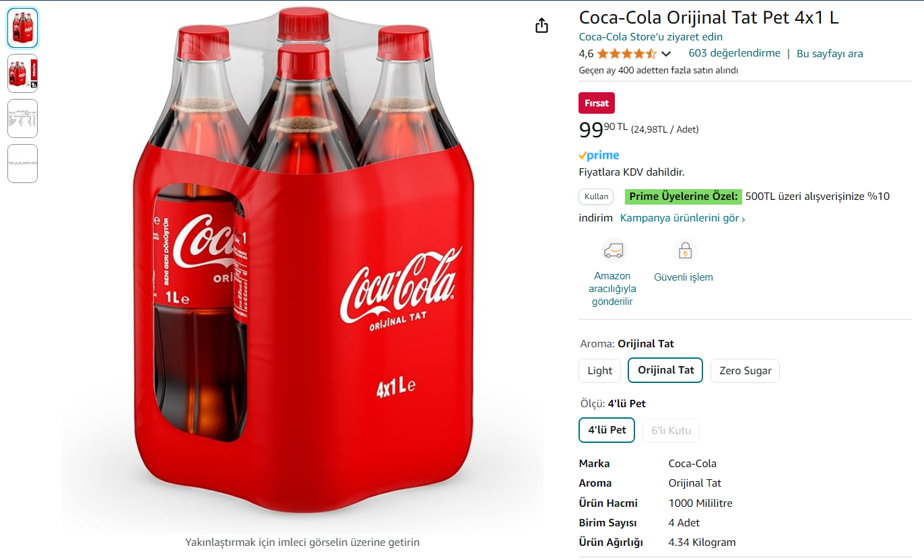Visit the Coca-Cola Store link
924x560 pixels.
(651, 37)
